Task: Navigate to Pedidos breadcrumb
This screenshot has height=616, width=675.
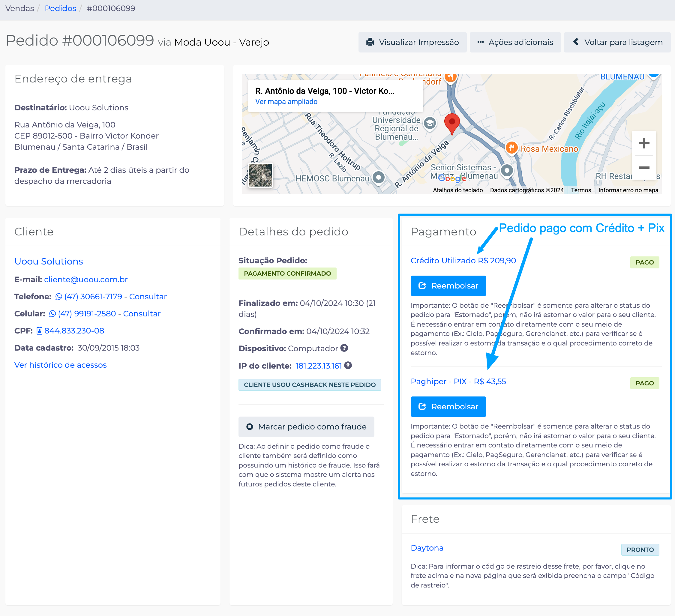Action: [60, 8]
